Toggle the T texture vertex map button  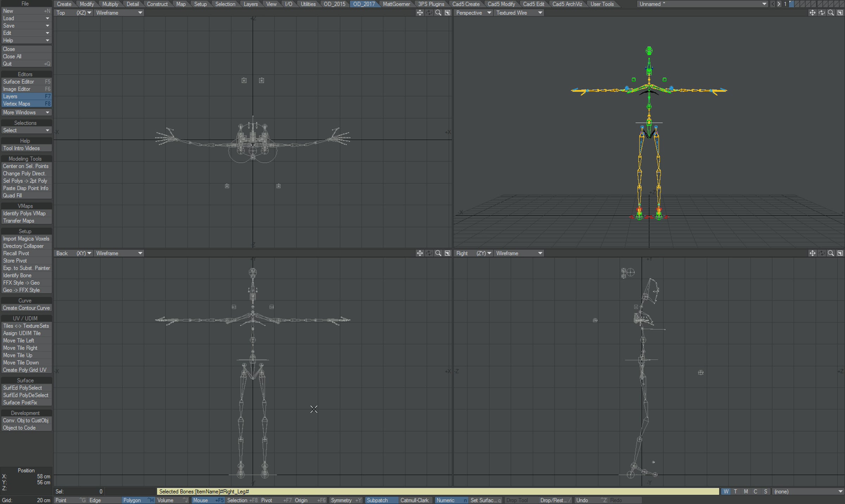[736, 492]
